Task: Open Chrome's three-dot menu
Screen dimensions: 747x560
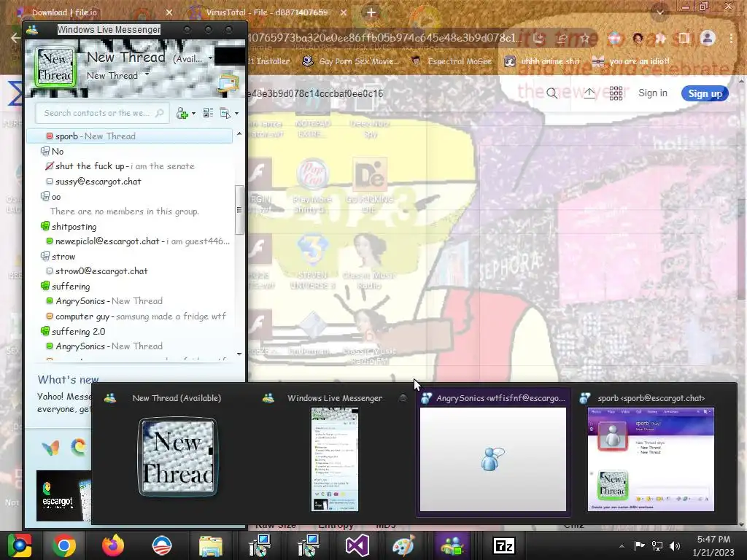Action: 731,38
